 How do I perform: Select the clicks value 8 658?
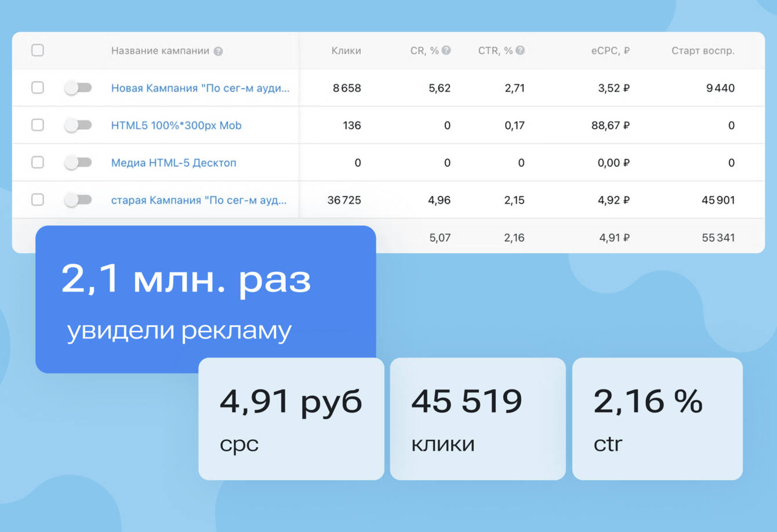347,88
